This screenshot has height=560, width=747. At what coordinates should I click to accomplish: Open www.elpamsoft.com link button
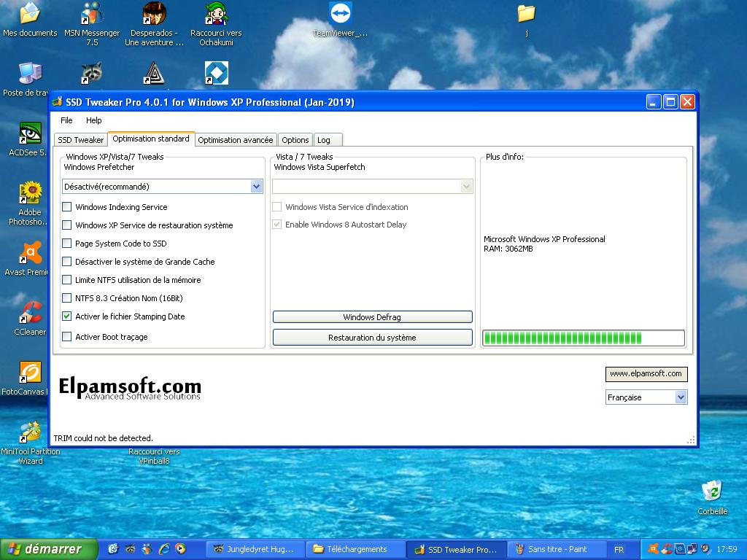click(x=646, y=374)
